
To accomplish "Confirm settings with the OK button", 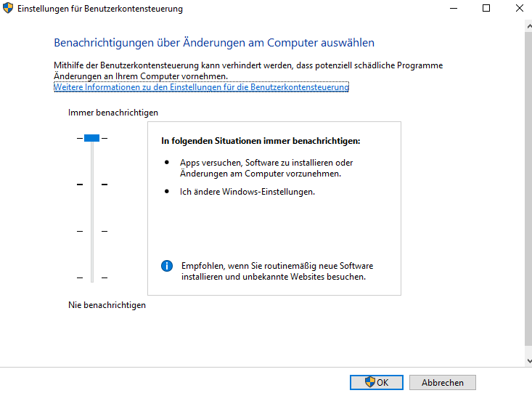I will (x=377, y=383).
